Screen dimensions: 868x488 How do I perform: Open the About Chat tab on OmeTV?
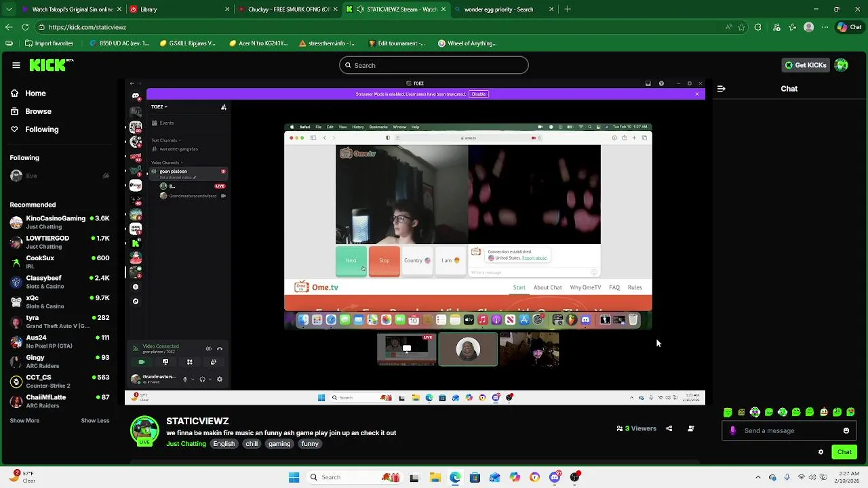click(547, 287)
